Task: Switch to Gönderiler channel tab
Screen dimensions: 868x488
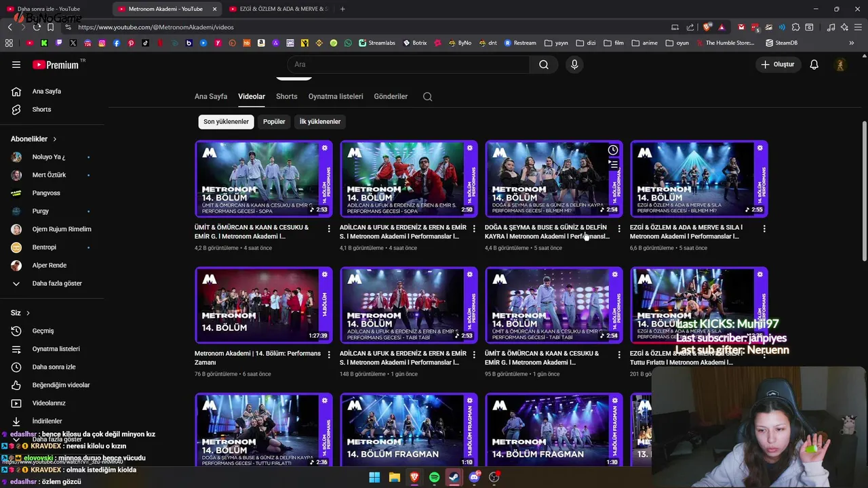Action: click(391, 96)
